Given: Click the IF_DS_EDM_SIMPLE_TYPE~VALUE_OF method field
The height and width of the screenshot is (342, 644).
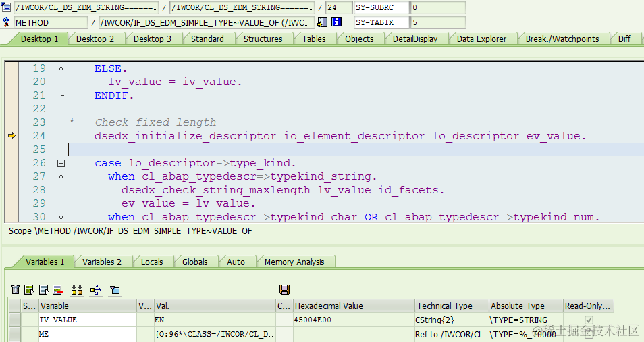Looking at the screenshot, I should [207, 22].
